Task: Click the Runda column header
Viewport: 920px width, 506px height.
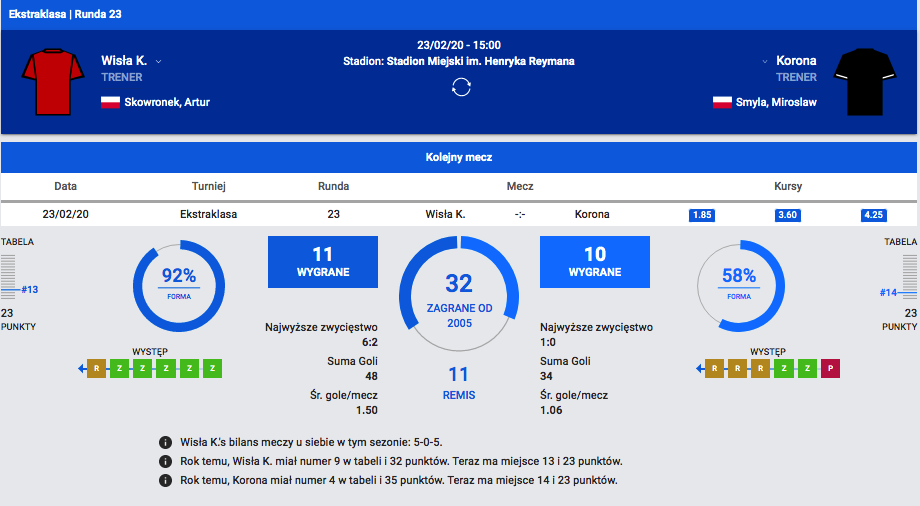Action: (x=333, y=186)
